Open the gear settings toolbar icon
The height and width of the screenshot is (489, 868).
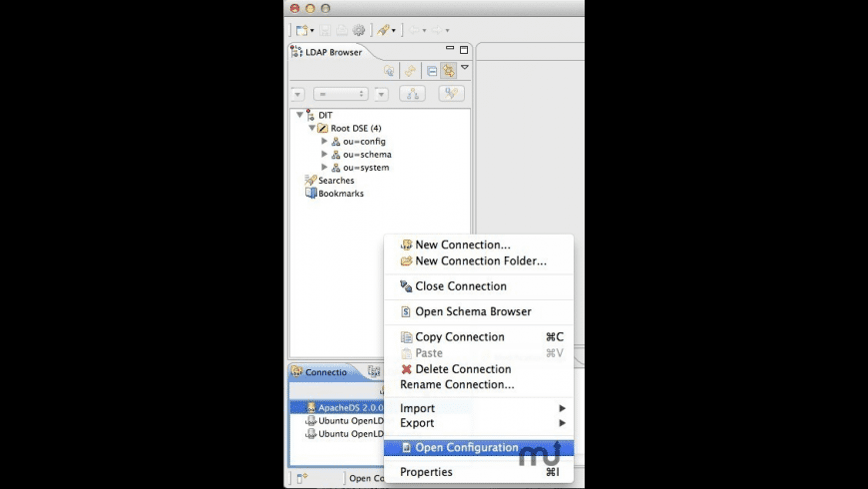click(x=359, y=31)
